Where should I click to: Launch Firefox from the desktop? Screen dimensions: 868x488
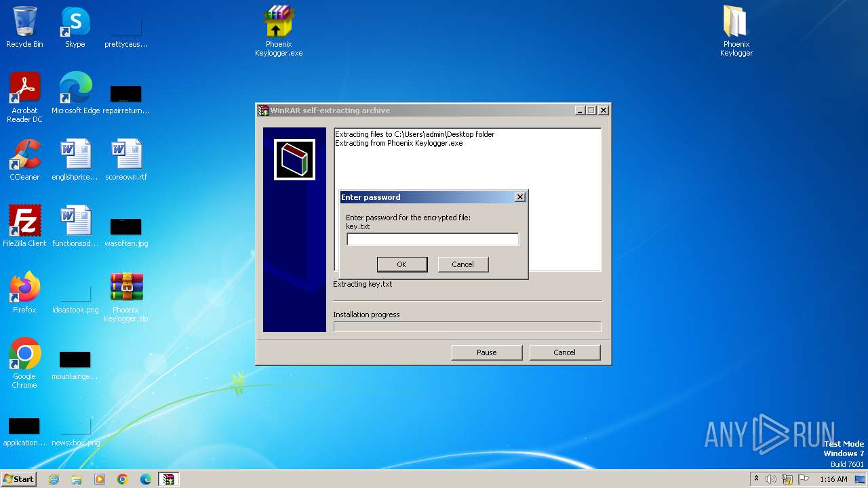tap(24, 292)
